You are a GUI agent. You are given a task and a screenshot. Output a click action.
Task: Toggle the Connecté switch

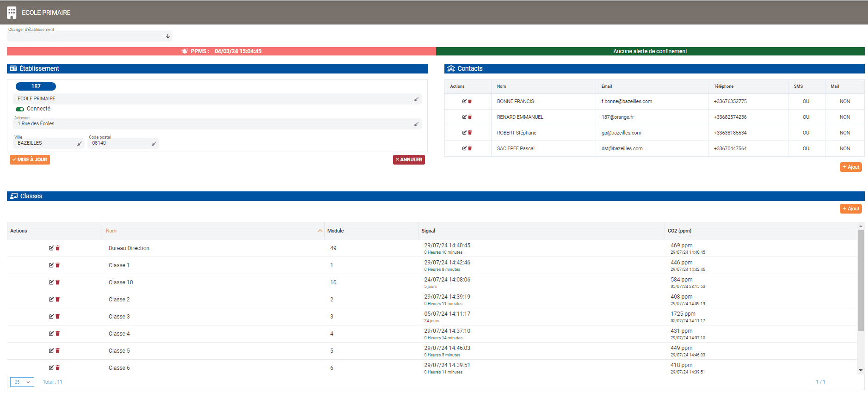pos(20,109)
